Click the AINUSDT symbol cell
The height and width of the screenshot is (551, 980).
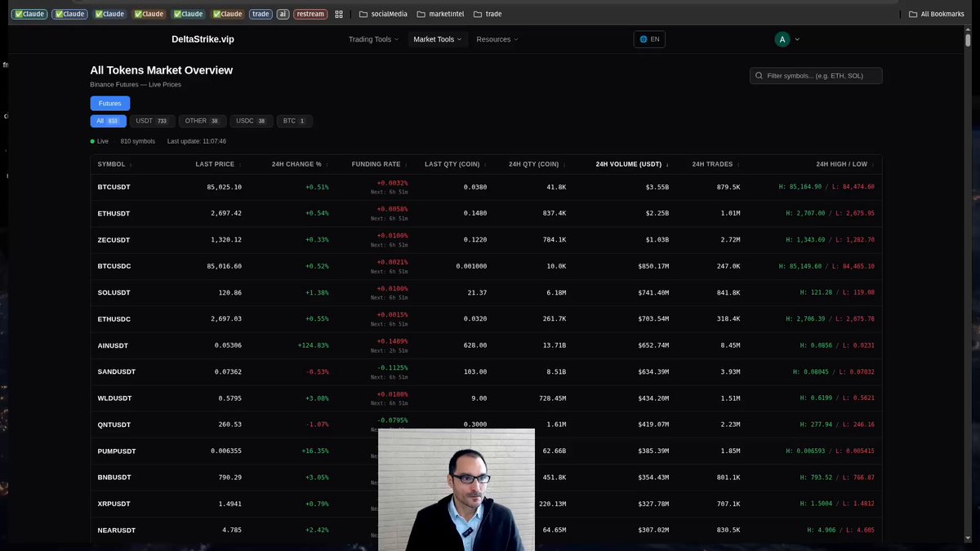coord(113,345)
